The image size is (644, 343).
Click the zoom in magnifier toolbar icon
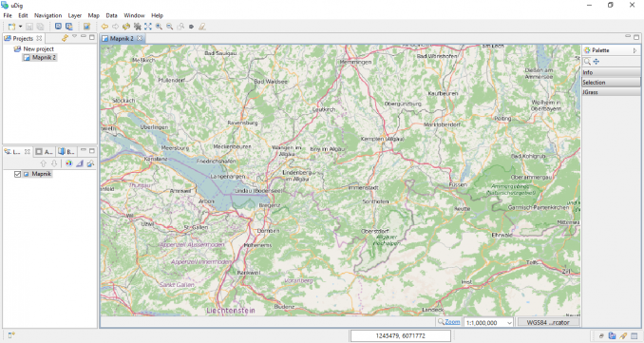pyautogui.click(x=159, y=27)
